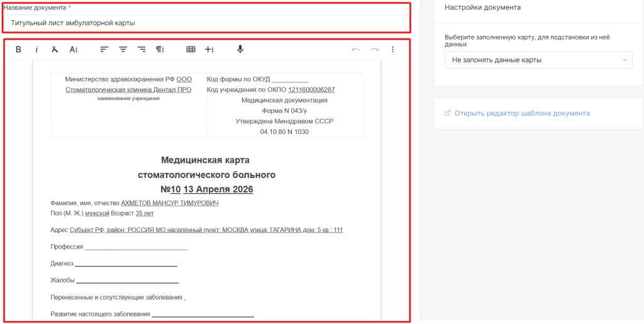Open the document template editor link
This screenshot has height=324, width=644.
coord(521,113)
